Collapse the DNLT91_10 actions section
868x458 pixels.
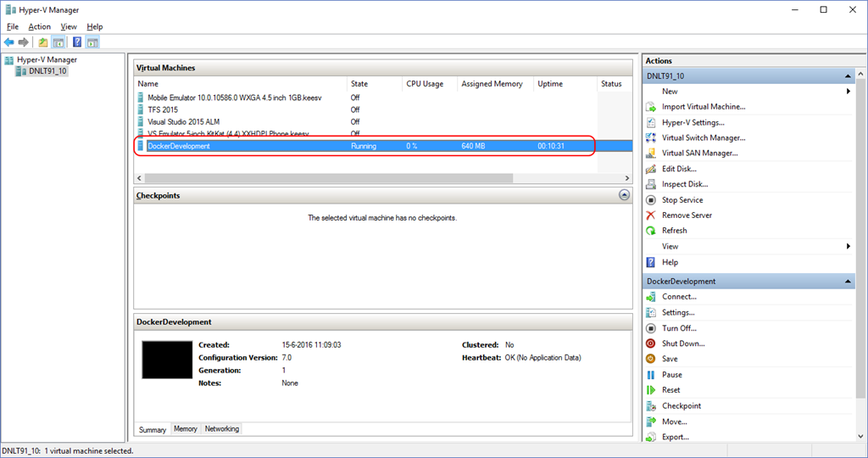[x=848, y=75]
